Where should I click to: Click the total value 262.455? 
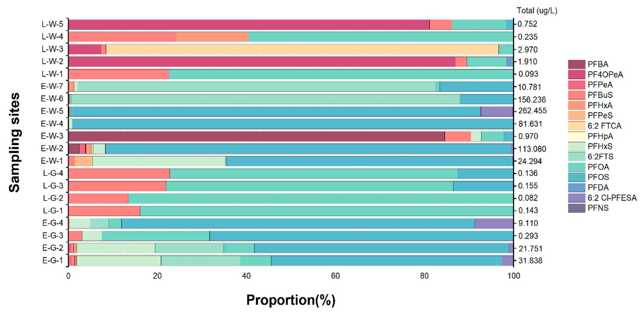coord(532,111)
